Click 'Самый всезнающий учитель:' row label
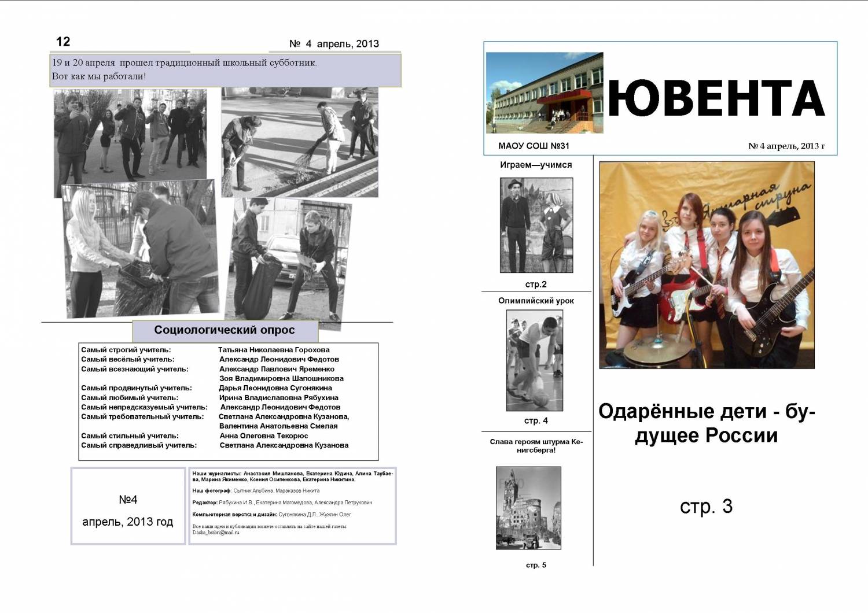This screenshot has height=613, width=868. click(135, 369)
